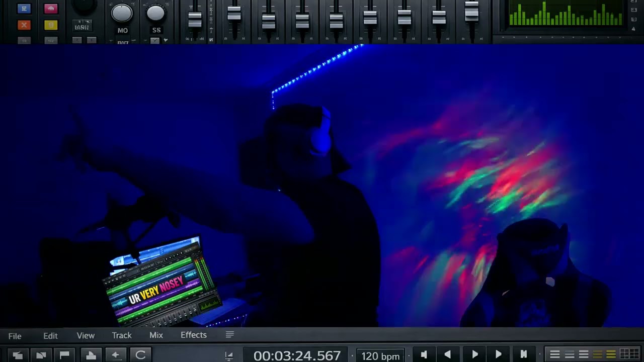This screenshot has height=362, width=644.
Task: Turn the knob labeled MO
Action: [x=122, y=13]
